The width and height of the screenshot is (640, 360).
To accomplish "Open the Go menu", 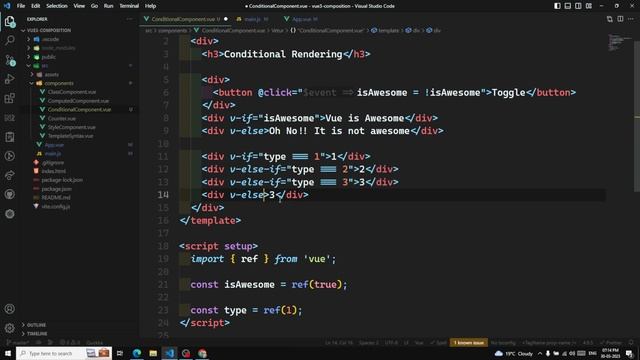I will (x=94, y=6).
